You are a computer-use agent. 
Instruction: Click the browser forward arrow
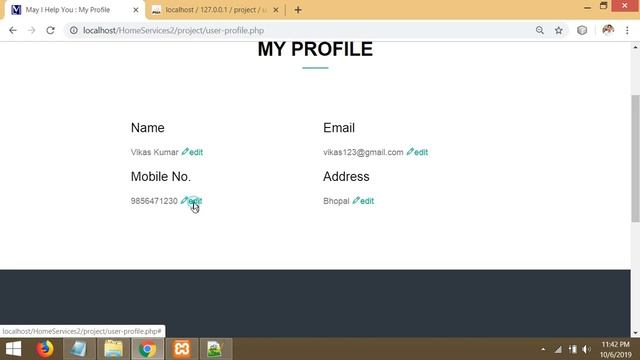click(x=31, y=30)
